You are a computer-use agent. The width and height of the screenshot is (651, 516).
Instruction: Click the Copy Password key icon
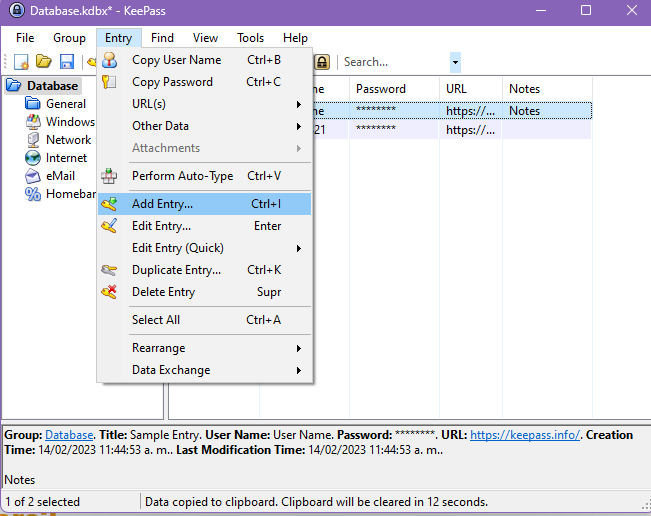point(109,82)
